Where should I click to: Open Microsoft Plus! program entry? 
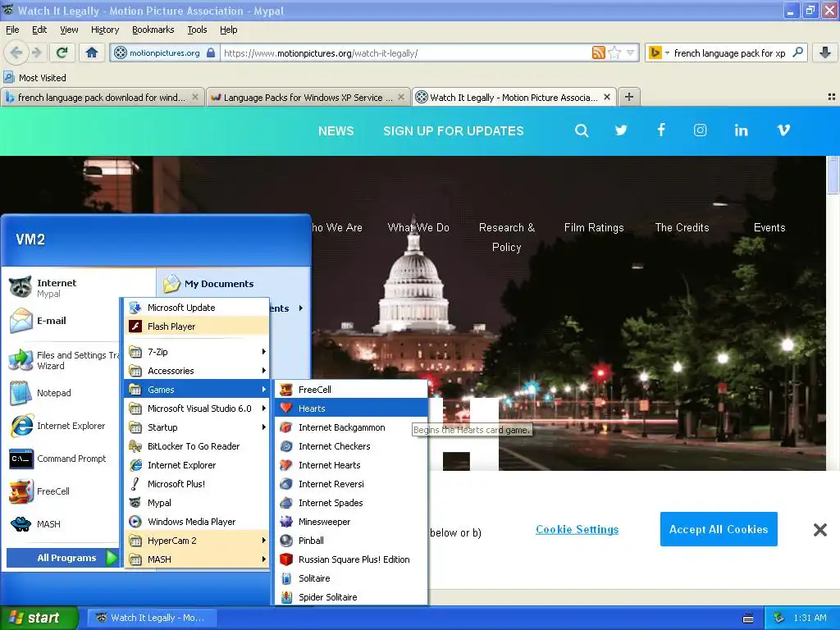197,484
